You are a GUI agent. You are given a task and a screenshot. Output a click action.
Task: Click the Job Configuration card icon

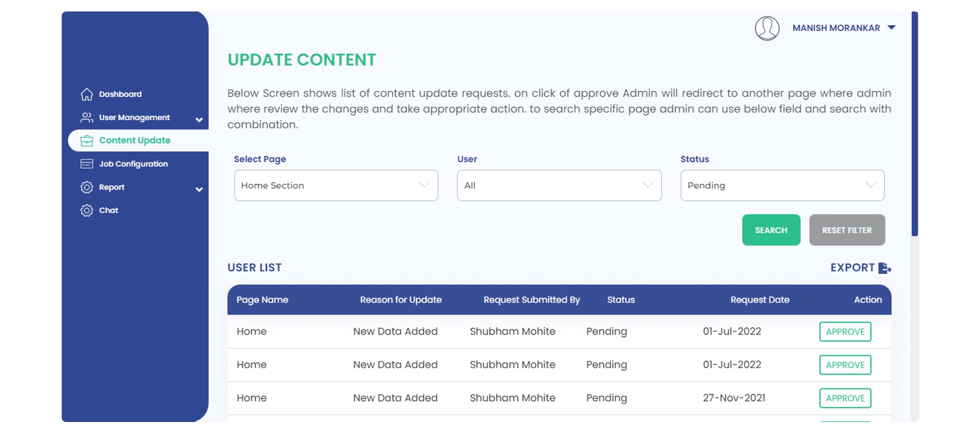pos(87,164)
